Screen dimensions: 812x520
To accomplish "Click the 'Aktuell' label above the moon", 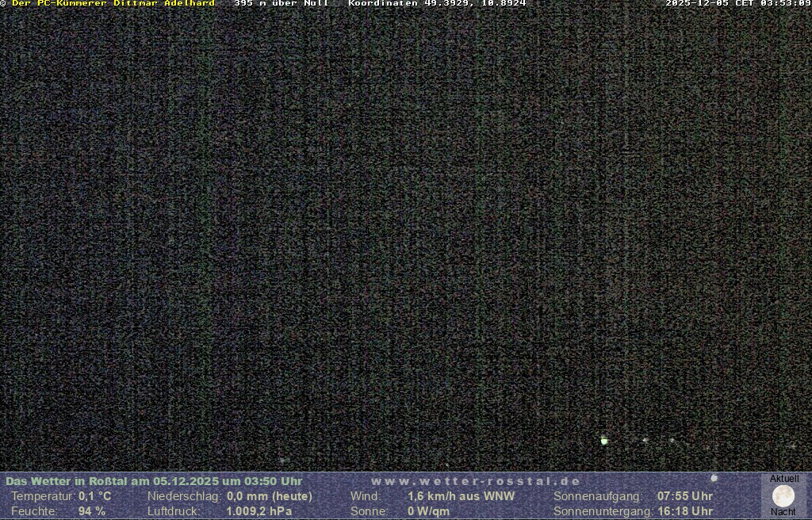I will pyautogui.click(x=783, y=479).
